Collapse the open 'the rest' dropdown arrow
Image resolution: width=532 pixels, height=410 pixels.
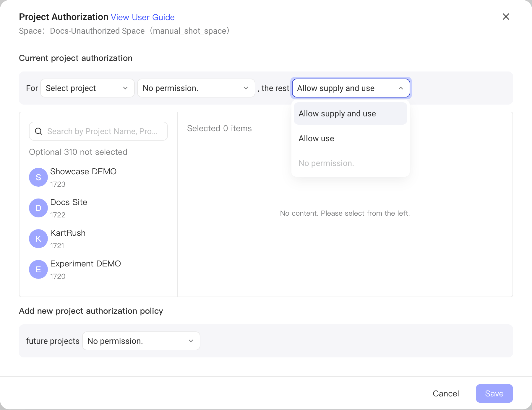tap(401, 88)
